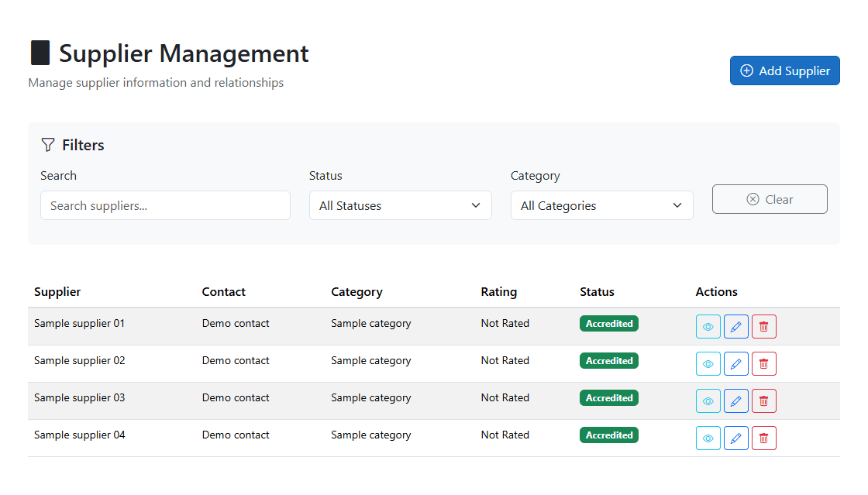Clear all filters with Clear button

770,199
